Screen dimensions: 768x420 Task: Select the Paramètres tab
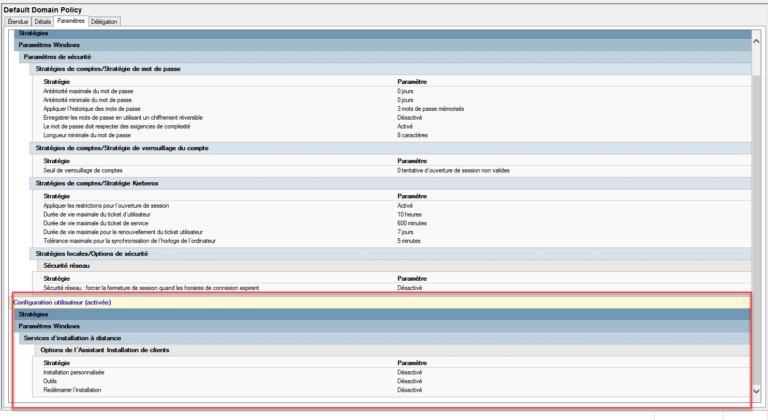[x=71, y=21]
